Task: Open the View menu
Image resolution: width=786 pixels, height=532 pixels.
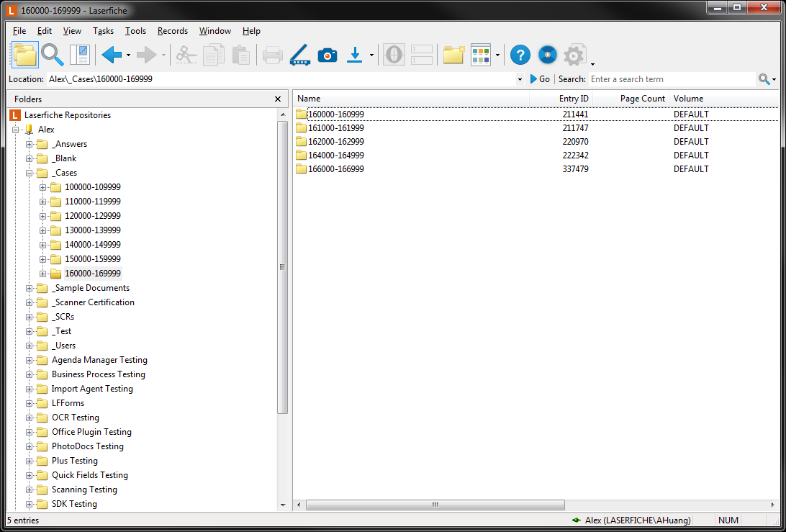Action: [72, 31]
